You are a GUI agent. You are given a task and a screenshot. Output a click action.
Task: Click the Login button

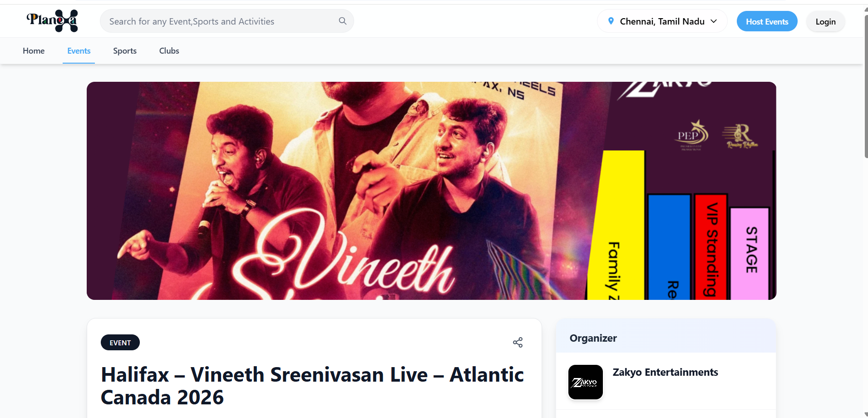coord(825,21)
